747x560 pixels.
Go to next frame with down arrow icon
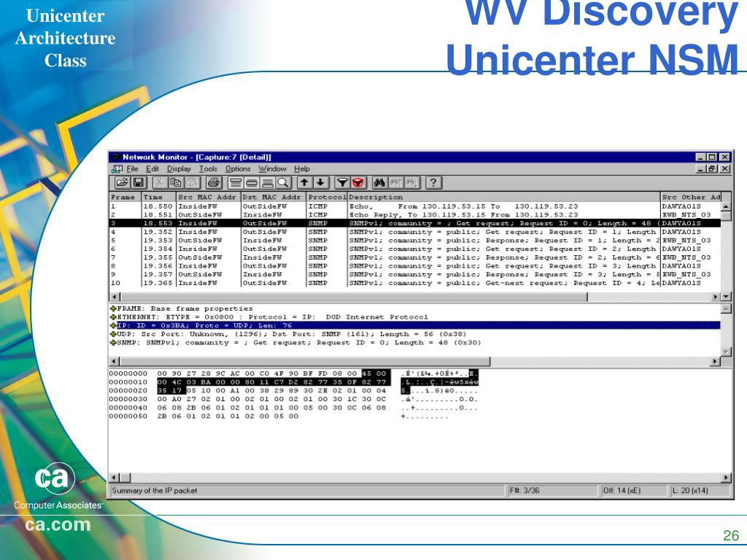321,183
